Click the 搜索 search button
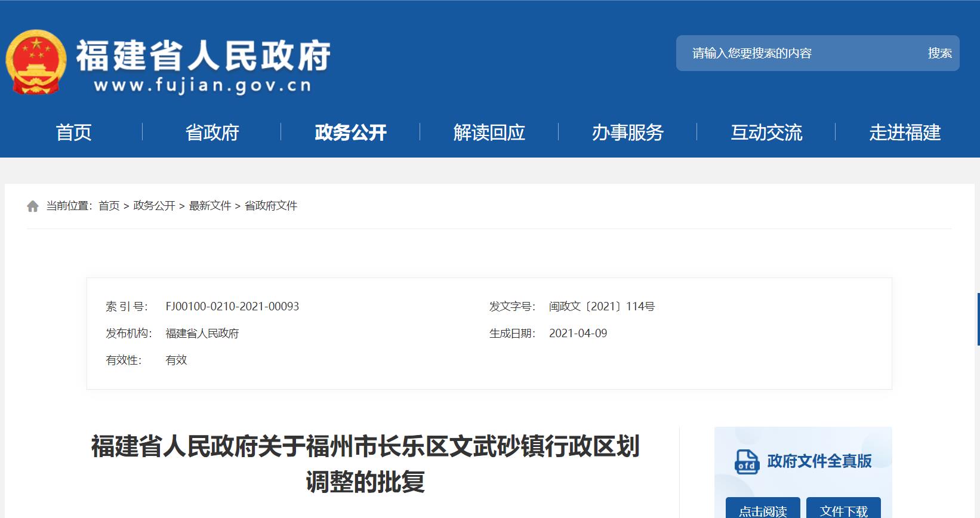 coord(939,53)
